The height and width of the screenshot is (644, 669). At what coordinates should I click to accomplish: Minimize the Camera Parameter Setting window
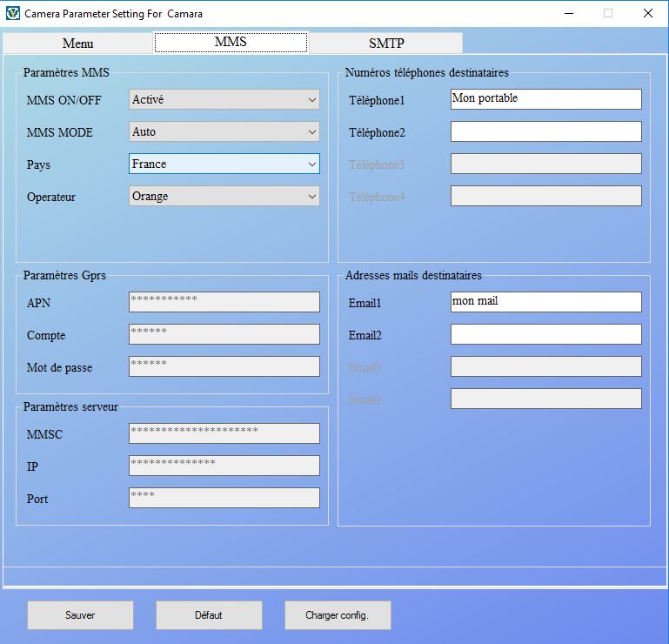coord(569,13)
